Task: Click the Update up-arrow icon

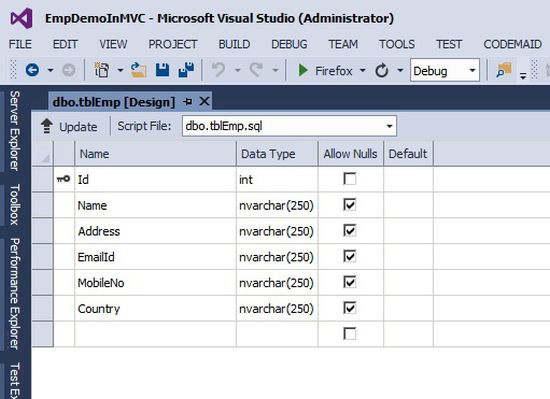Action: tap(47, 126)
